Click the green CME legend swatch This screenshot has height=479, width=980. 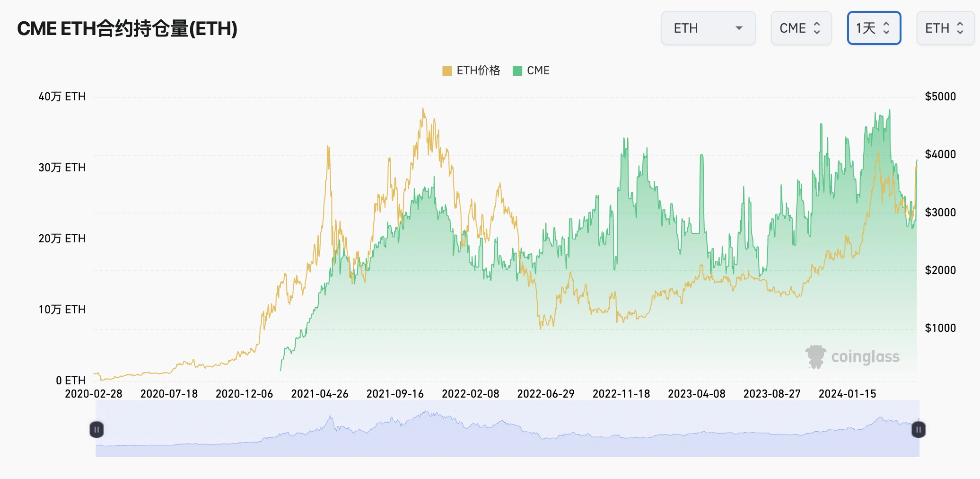517,71
